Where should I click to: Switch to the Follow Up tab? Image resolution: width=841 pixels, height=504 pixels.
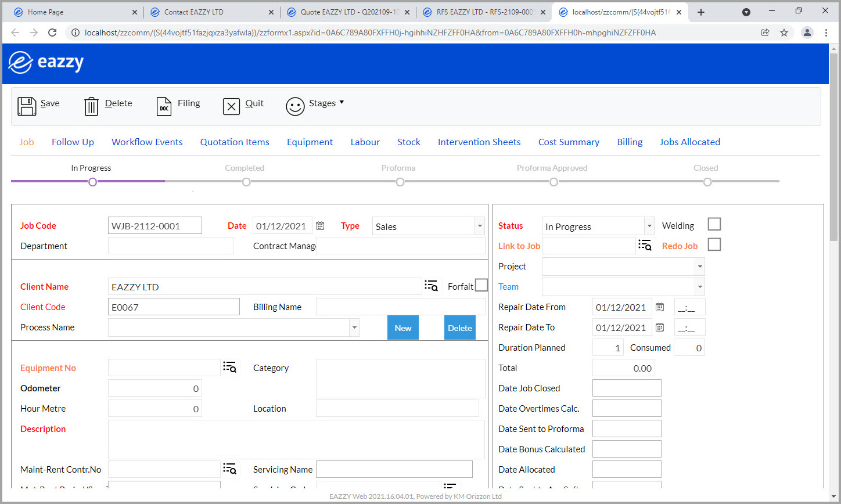pos(73,142)
